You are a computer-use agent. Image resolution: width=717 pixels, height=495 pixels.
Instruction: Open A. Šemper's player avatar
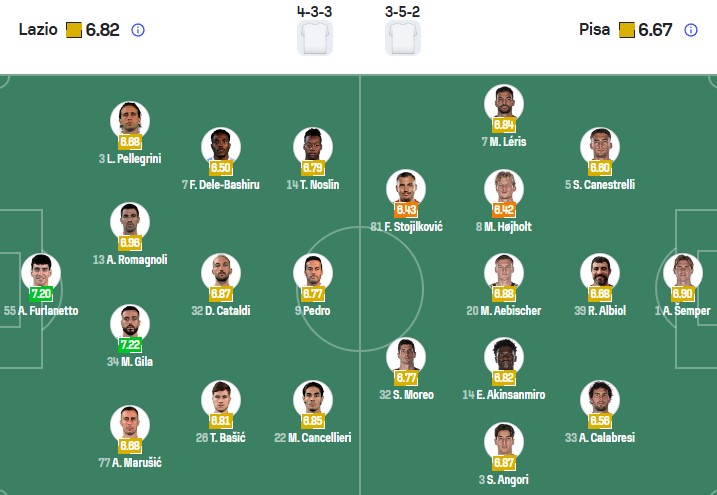tap(683, 273)
